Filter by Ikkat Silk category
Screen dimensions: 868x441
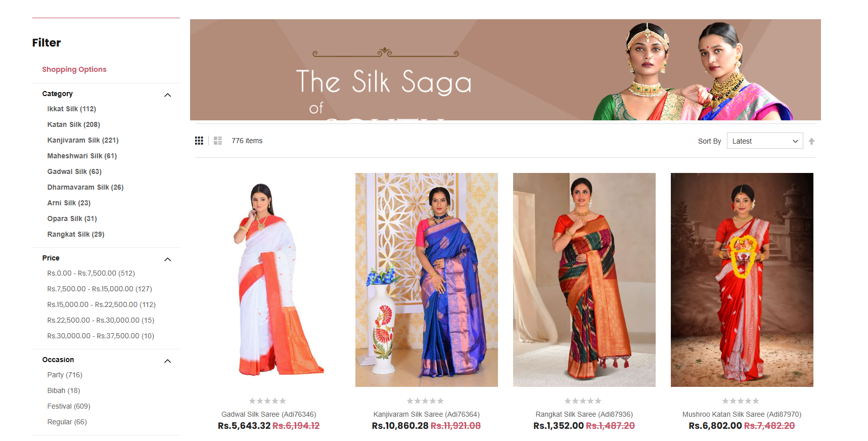click(x=72, y=109)
